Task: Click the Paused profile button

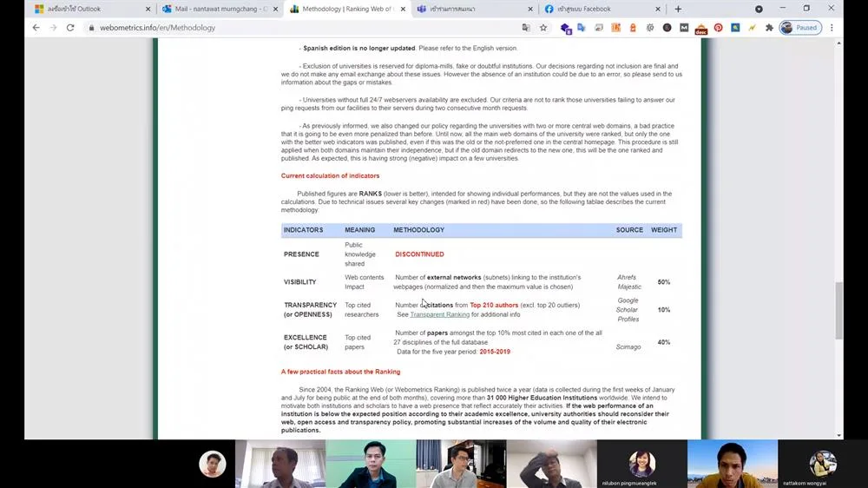Action: tap(800, 28)
